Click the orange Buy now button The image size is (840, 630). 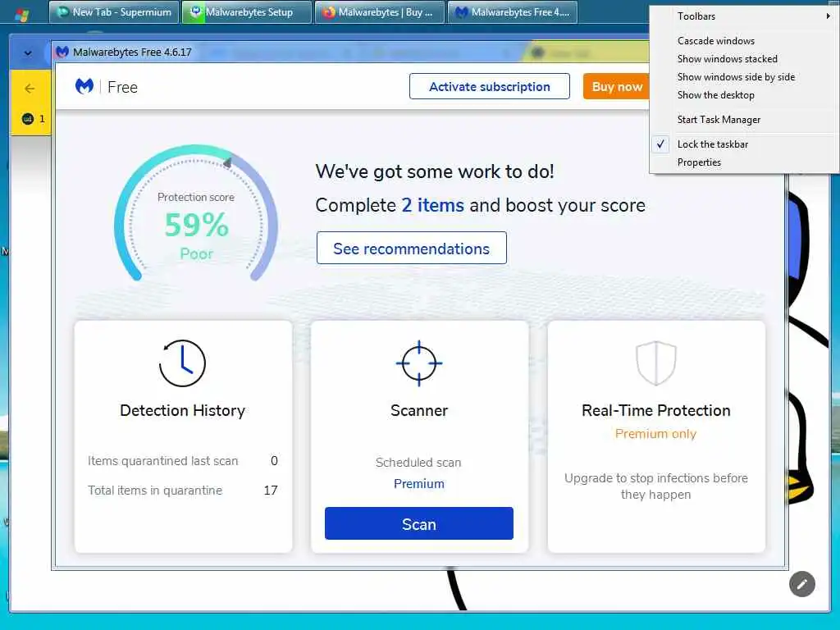tap(616, 86)
